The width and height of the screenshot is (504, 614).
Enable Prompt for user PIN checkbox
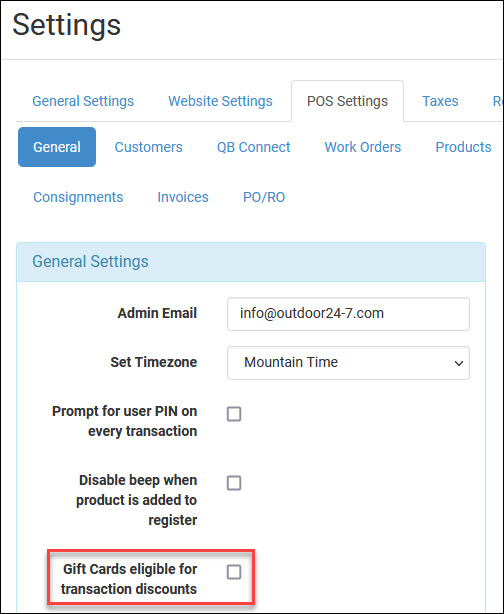pos(234,414)
